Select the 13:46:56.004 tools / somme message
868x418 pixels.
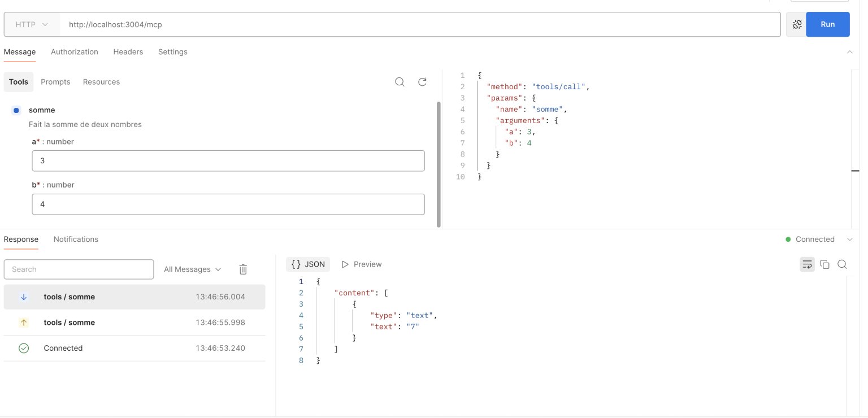pos(134,297)
